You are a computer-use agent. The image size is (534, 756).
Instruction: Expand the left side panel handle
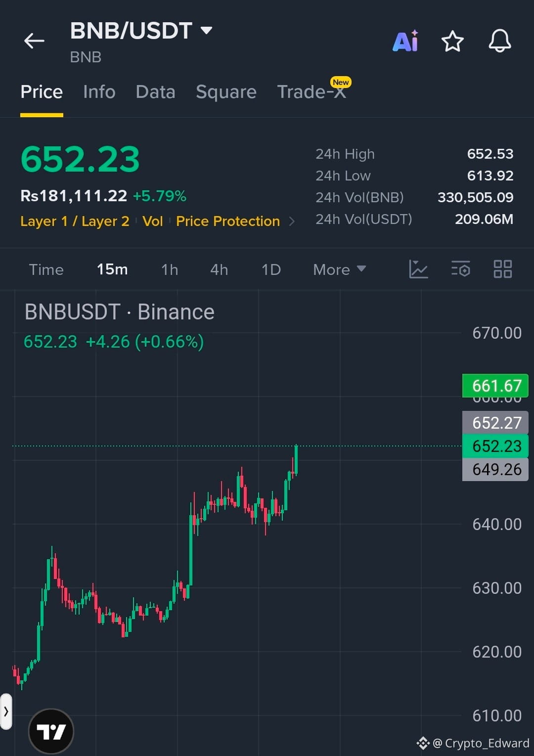[6, 712]
